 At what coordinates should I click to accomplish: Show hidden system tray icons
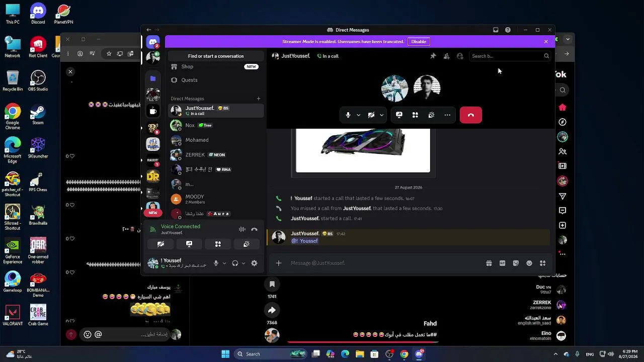point(555,354)
